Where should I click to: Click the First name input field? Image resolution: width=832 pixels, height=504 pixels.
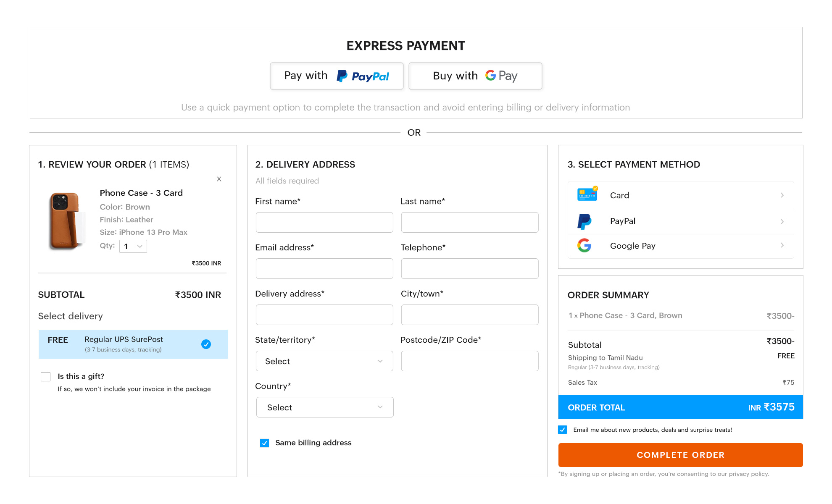pyautogui.click(x=324, y=222)
